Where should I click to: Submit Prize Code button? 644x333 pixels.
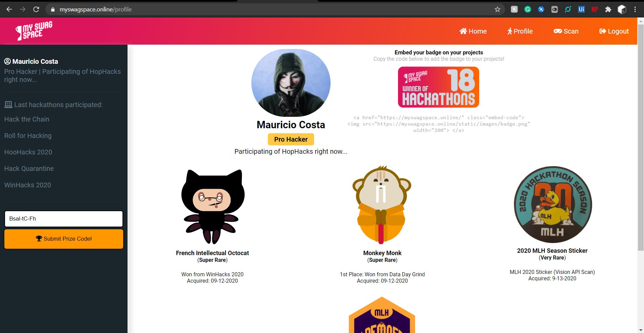click(x=64, y=239)
